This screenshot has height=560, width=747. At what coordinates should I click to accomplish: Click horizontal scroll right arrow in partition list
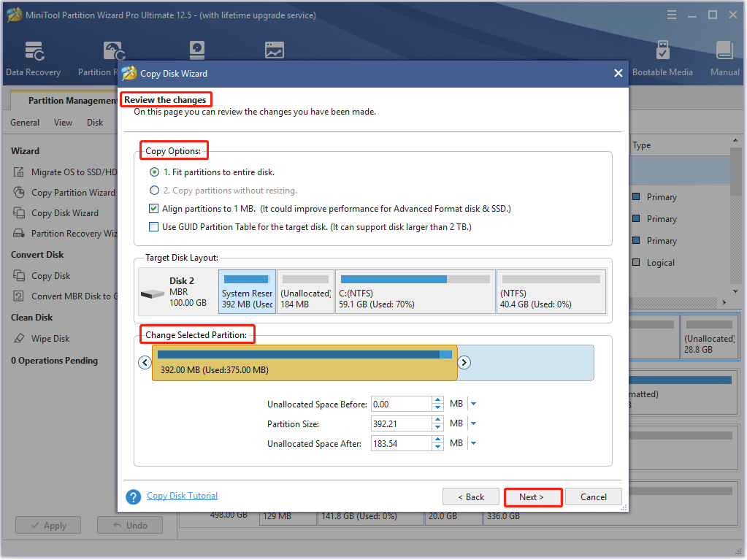[724, 302]
